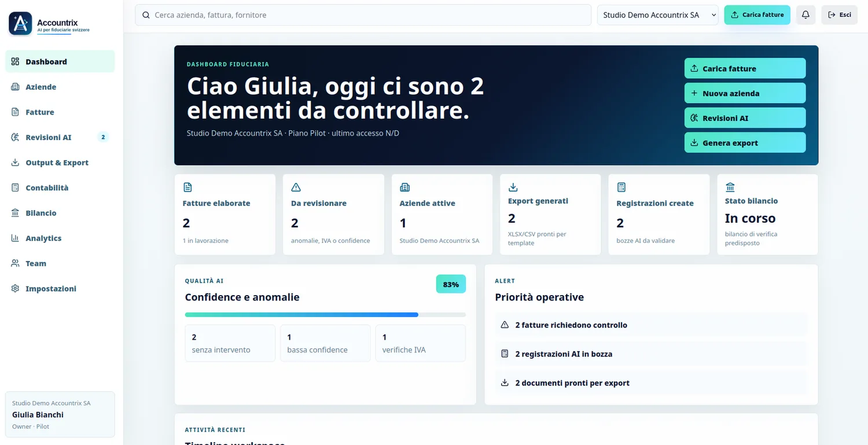Click the Fatture elaborate stat card
This screenshot has height=445, width=868.
click(x=225, y=214)
